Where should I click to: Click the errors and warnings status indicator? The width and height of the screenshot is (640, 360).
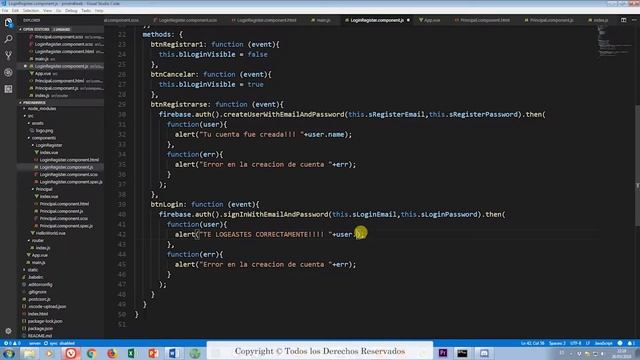(x=12, y=343)
